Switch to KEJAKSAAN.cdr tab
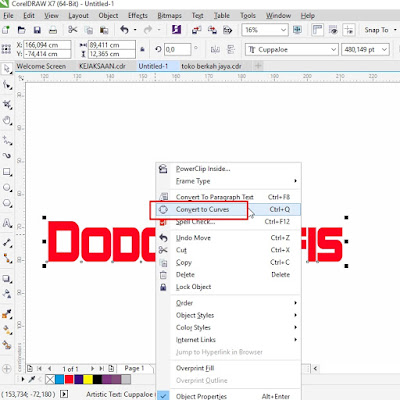Viewport: 400px width, 400px height. (x=102, y=66)
